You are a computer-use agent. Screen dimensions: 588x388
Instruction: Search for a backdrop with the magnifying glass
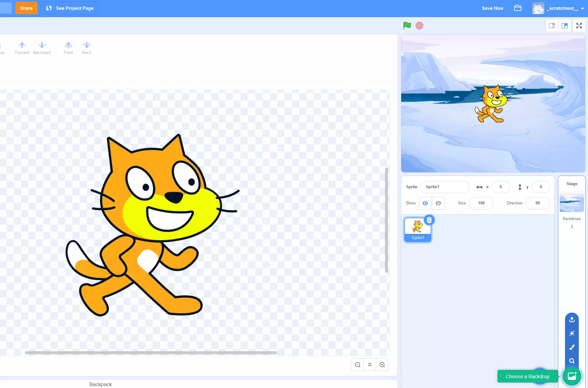571,361
